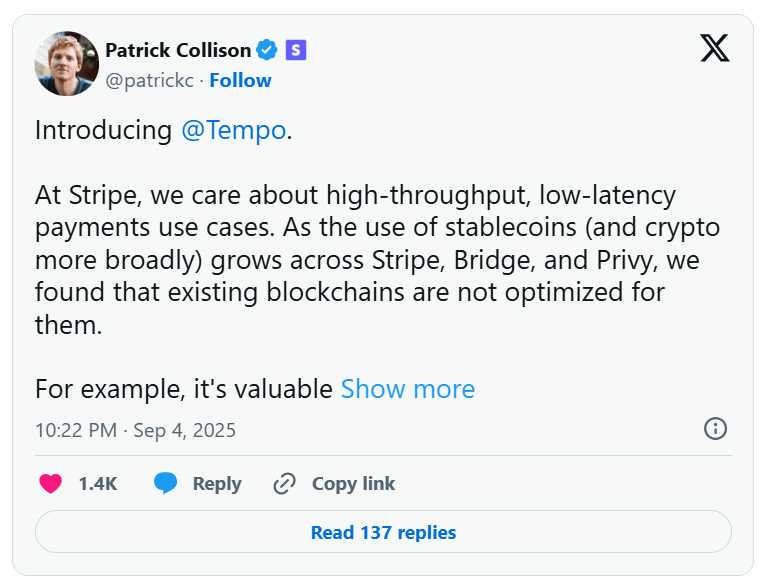Click the "For example, it's valuable" text
The image size is (764, 587).
click(x=184, y=389)
